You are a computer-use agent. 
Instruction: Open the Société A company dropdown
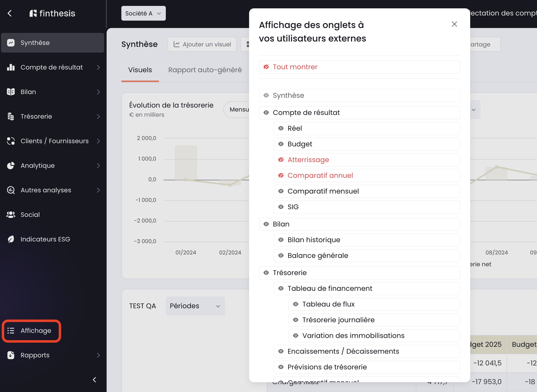click(143, 13)
